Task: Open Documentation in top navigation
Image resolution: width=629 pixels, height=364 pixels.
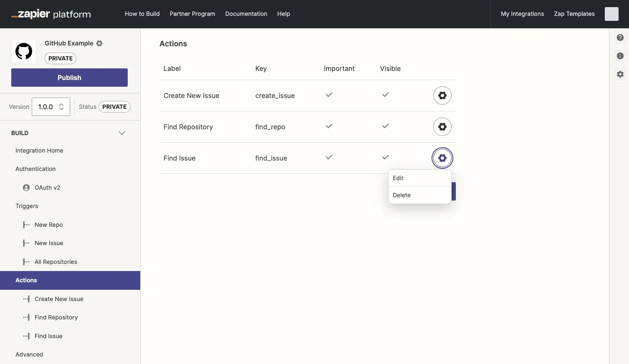Action: 246,14
